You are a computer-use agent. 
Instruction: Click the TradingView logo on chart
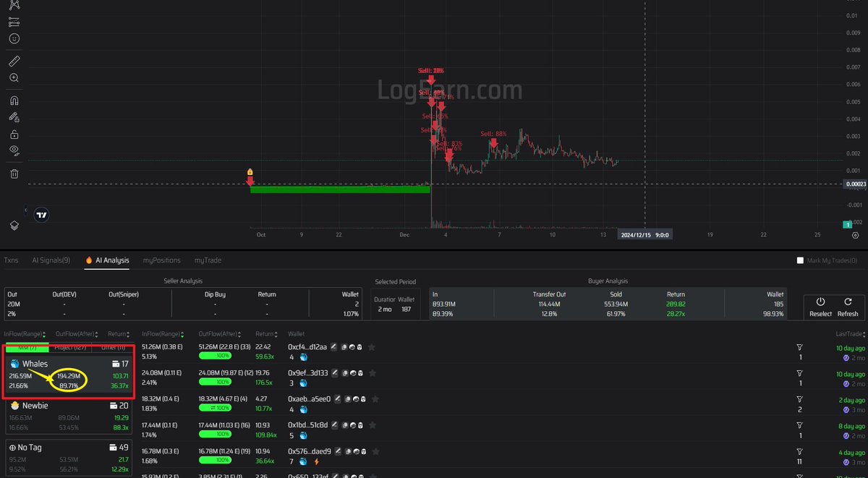(x=43, y=215)
